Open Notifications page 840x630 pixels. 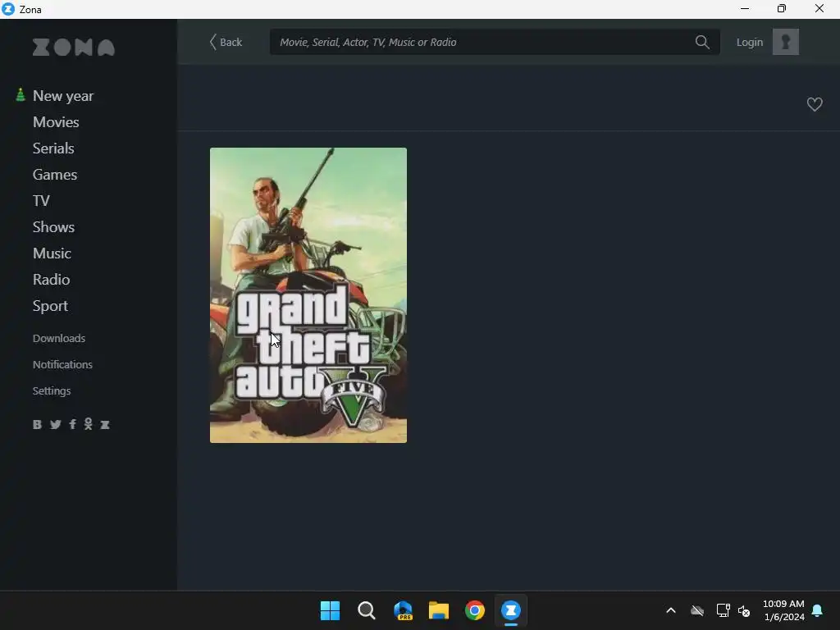coord(62,365)
